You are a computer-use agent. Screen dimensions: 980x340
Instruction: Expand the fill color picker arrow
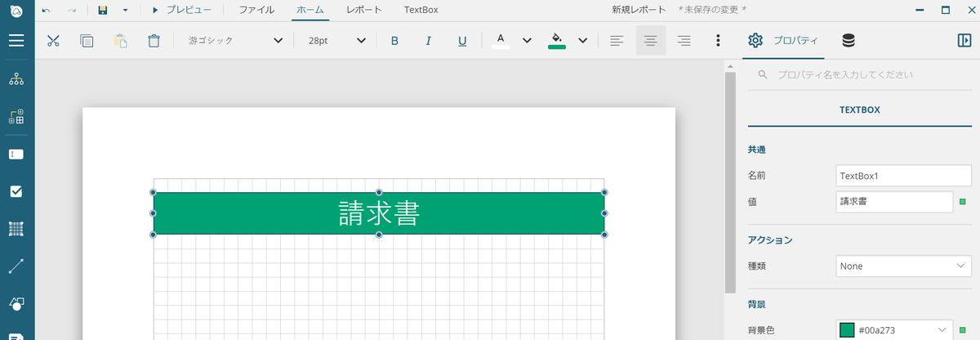click(x=583, y=40)
